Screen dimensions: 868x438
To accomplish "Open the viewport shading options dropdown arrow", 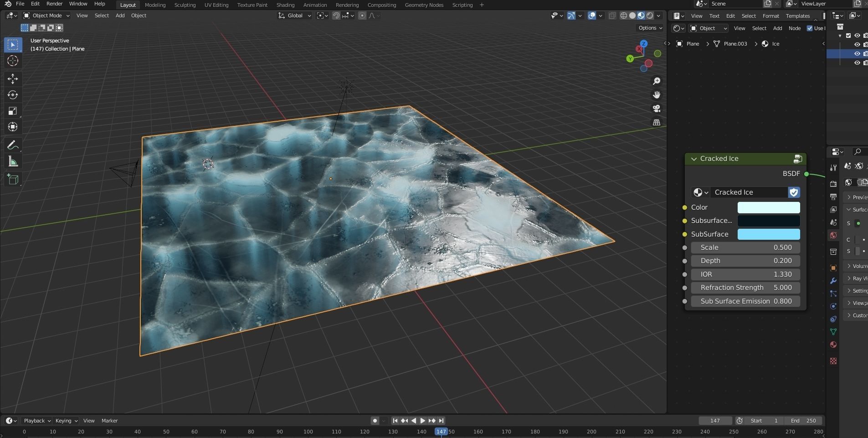I will 659,15.
